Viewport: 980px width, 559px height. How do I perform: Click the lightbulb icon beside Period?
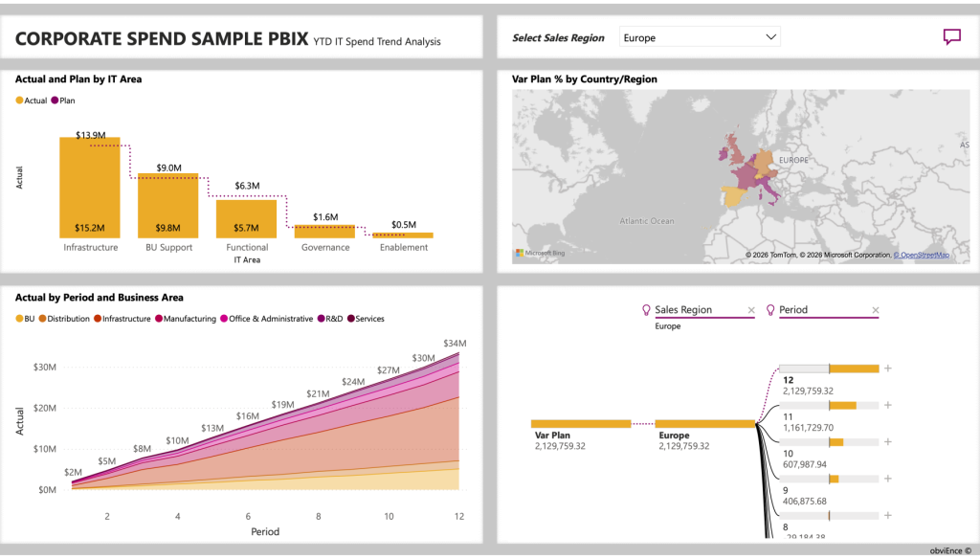coord(770,310)
